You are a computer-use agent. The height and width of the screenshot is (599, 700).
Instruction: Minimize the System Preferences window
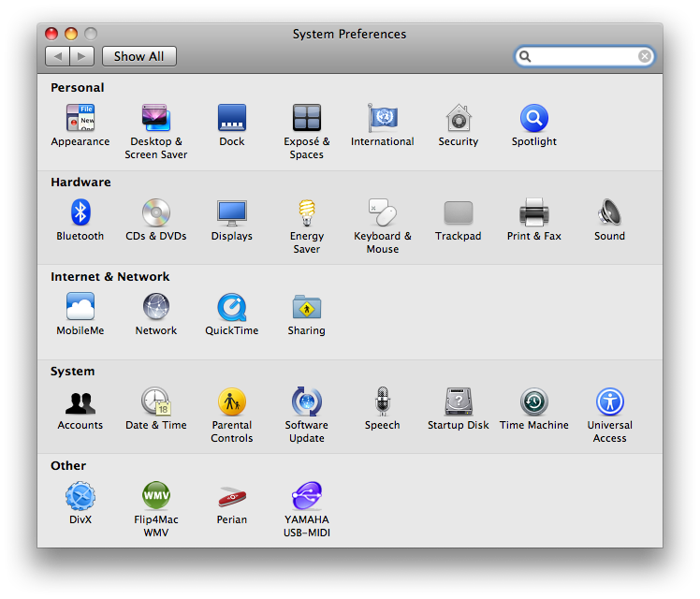71,34
